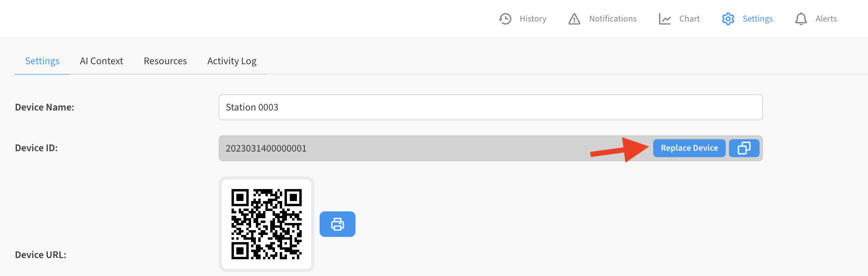Select the Settings tab
The image size is (868, 276).
coord(42,61)
